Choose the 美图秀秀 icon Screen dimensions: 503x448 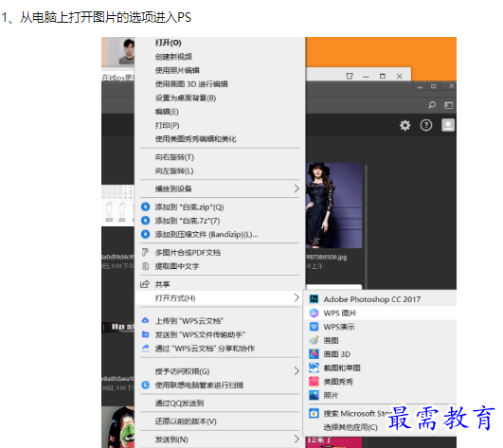[314, 382]
